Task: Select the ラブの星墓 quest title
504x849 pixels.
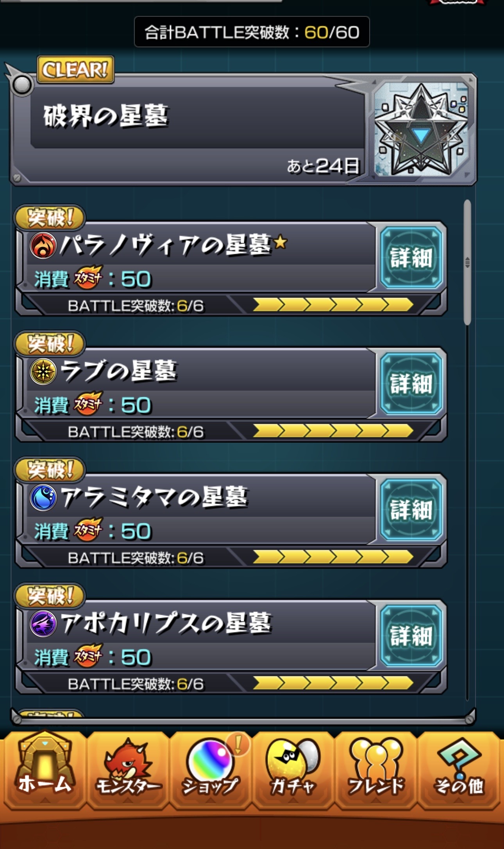Action: tap(119, 371)
